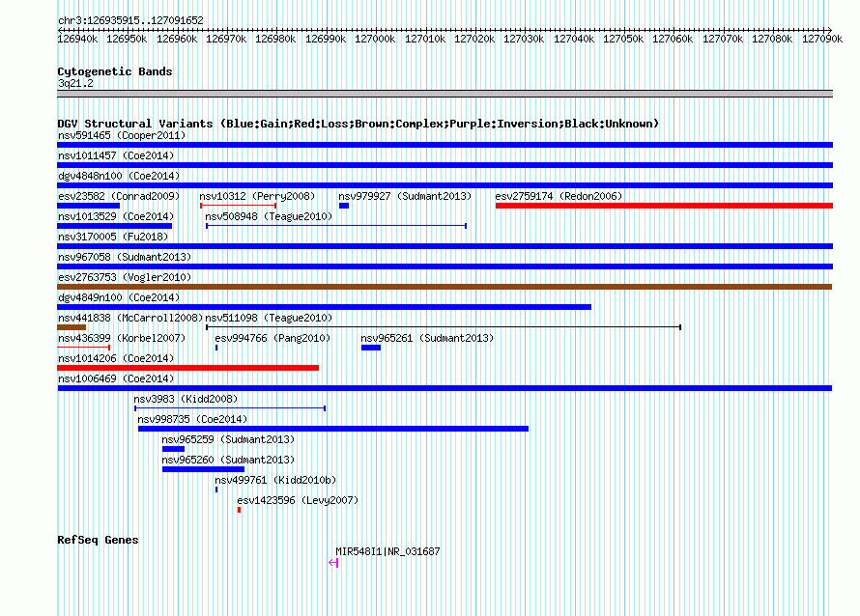Image resolution: width=860 pixels, height=616 pixels.
Task: Click the small nsv979927 (Sudmant2013) blue block
Action: coord(344,206)
